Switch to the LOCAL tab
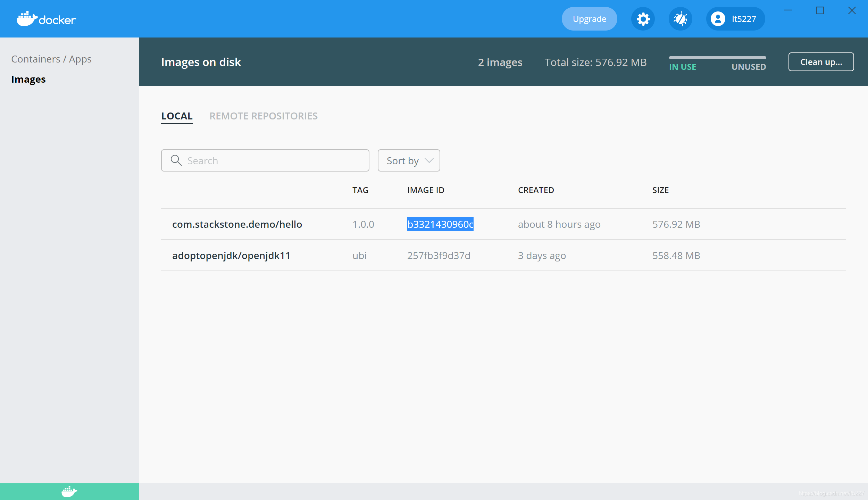Screen dimensions: 868x500 coord(177,116)
